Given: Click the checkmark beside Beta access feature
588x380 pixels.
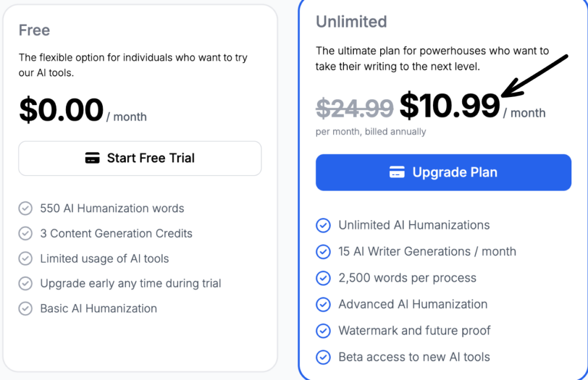Looking at the screenshot, I should pos(323,357).
